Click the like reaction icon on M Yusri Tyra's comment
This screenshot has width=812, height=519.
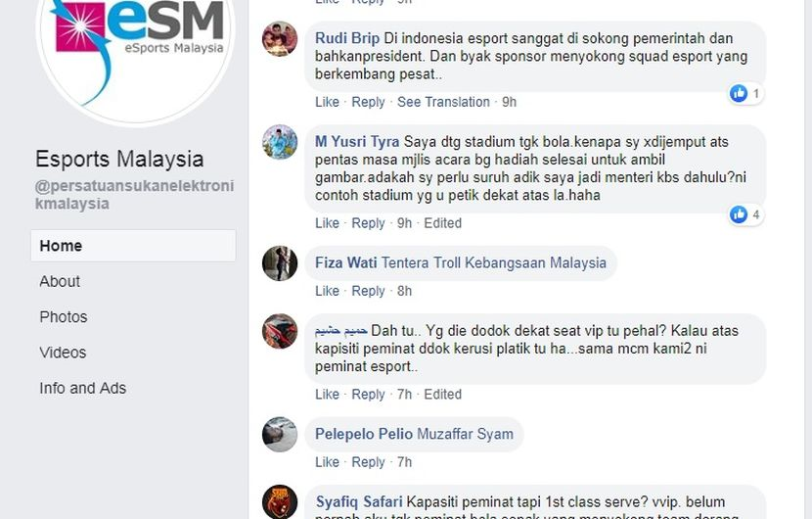tap(739, 214)
